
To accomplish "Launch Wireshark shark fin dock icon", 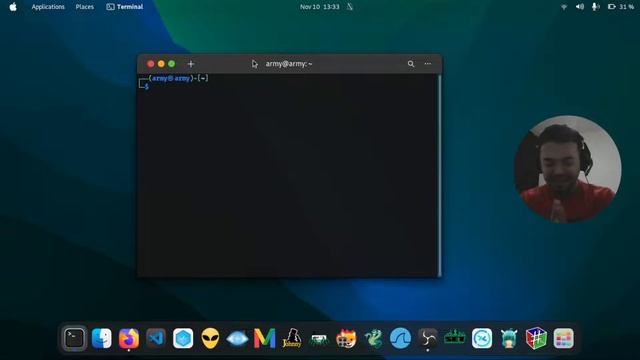I will coord(400,338).
